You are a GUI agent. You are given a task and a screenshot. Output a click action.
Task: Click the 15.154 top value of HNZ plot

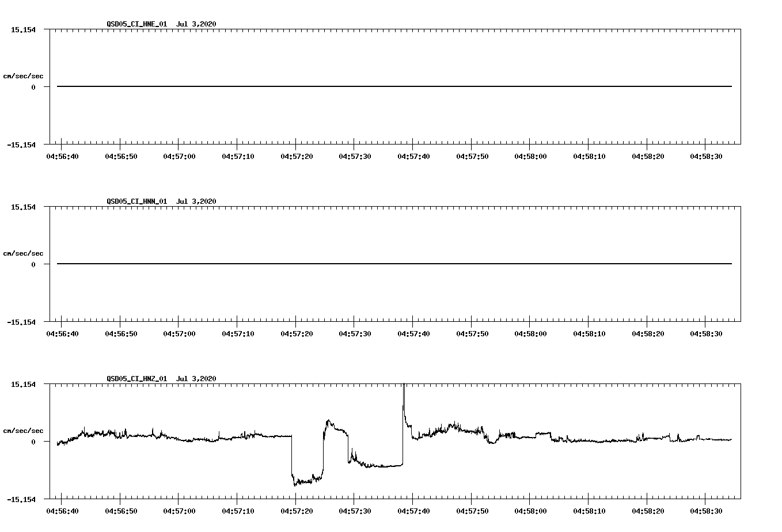coord(23,384)
